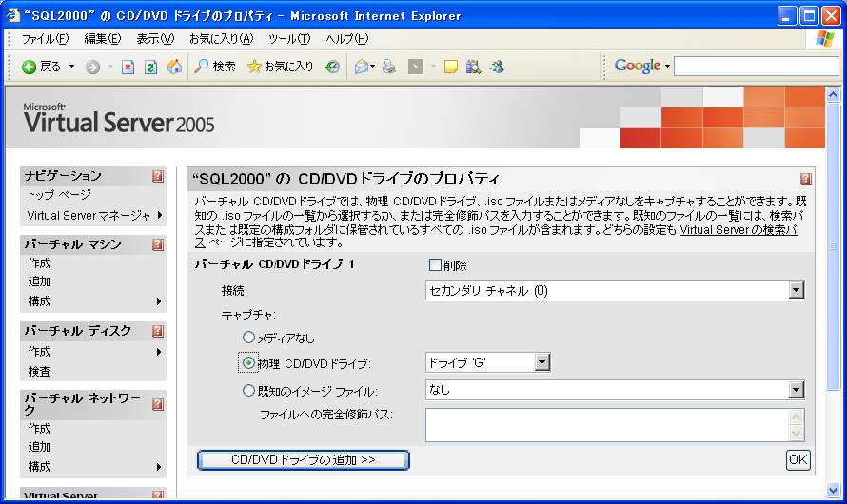
Task: Click help icon in バーチャル ネットワーク header
Action: coord(158,404)
